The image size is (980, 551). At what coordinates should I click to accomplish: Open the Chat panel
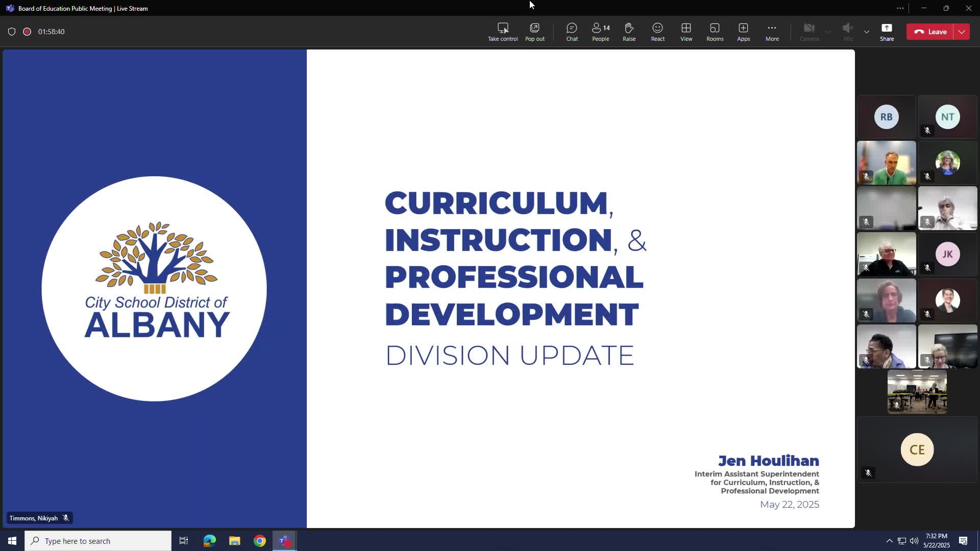coord(572,32)
